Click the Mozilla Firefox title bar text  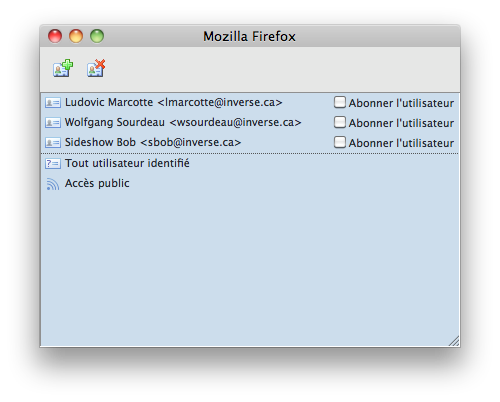tap(249, 36)
